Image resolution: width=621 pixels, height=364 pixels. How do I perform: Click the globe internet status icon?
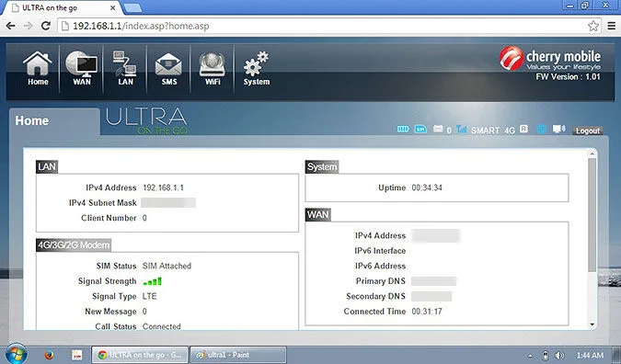(x=541, y=129)
